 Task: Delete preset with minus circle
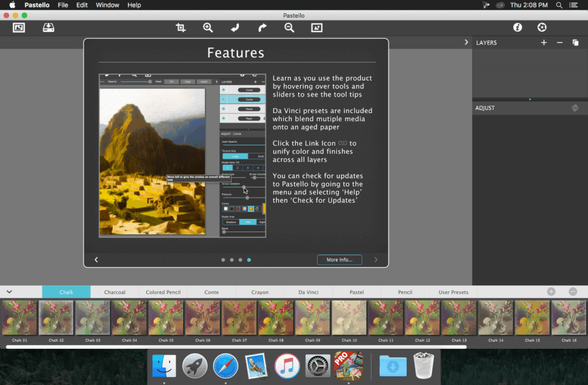pos(572,291)
